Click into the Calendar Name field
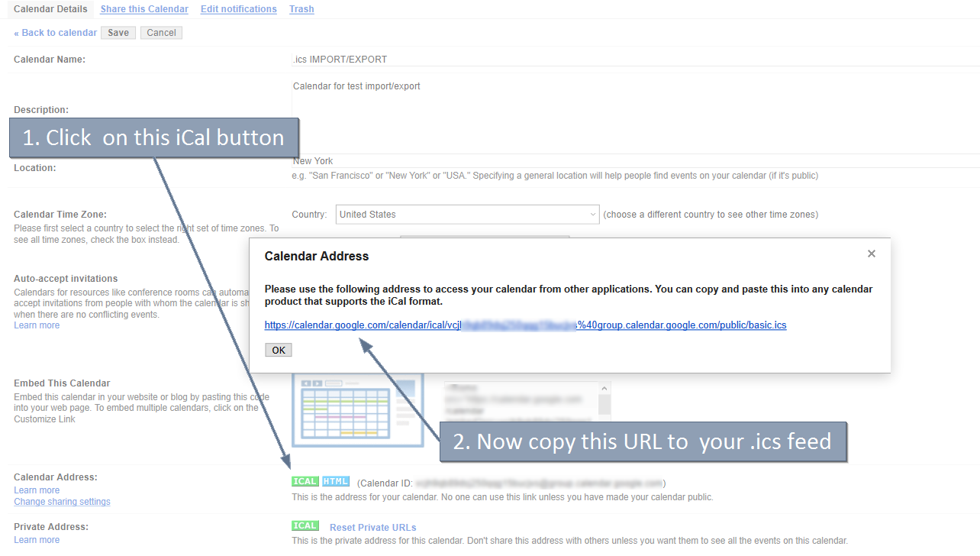Viewport: 980px width, 556px height. [x=633, y=60]
